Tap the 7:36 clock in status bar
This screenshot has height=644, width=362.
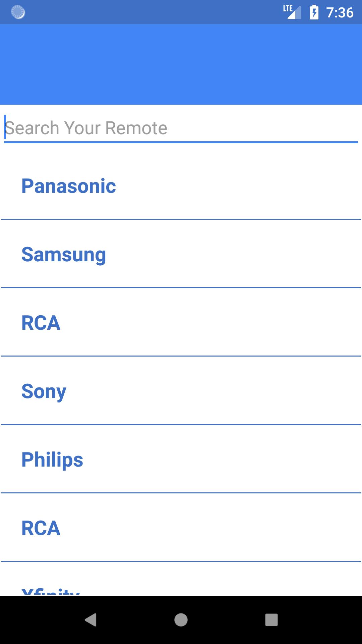(340, 12)
